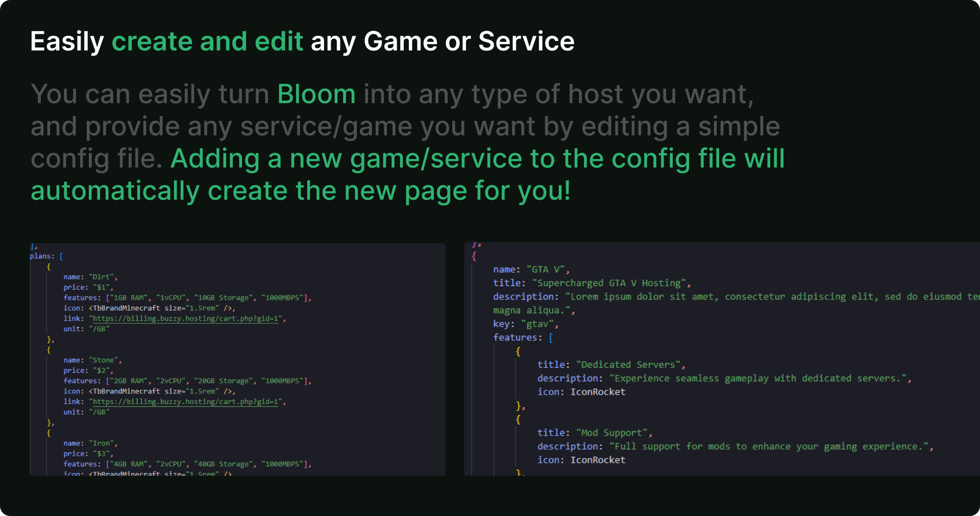
Task: Click the green word "Bloom"
Action: (316, 95)
